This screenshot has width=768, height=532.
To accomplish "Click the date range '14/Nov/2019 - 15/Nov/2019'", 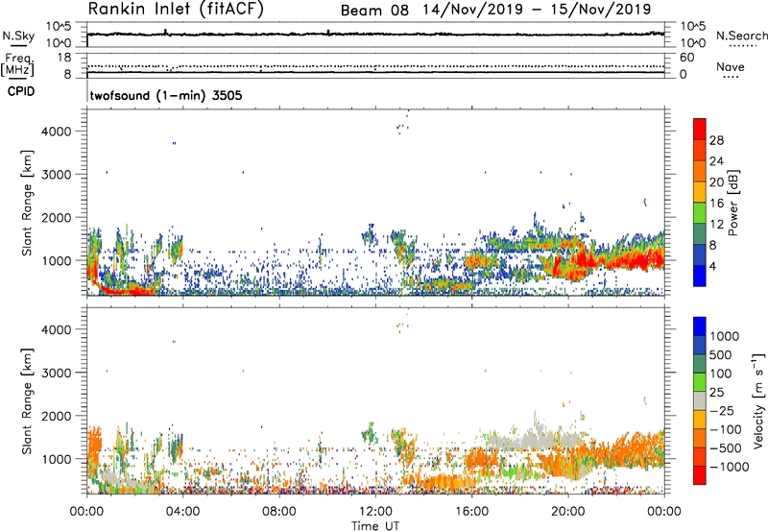I will 537,10.
